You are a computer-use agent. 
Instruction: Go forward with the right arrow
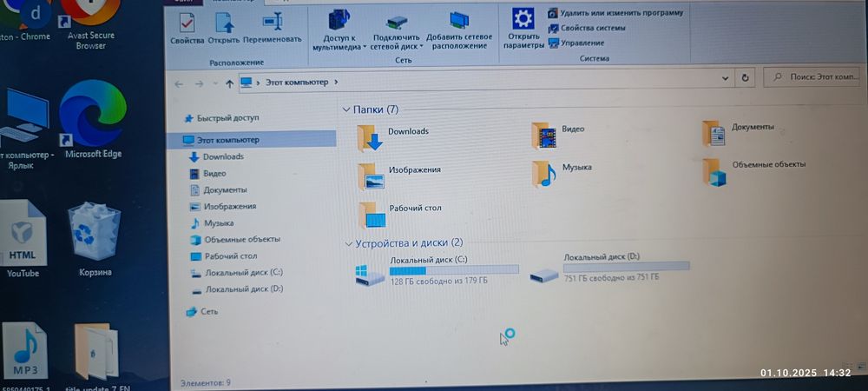(200, 83)
